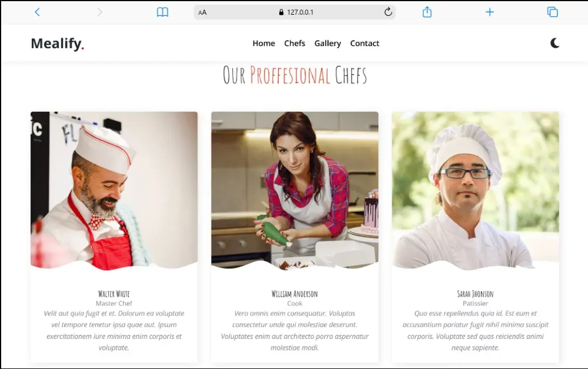The height and width of the screenshot is (369, 588).
Task: Click the 127.0.0.1 address bar
Action: click(295, 12)
